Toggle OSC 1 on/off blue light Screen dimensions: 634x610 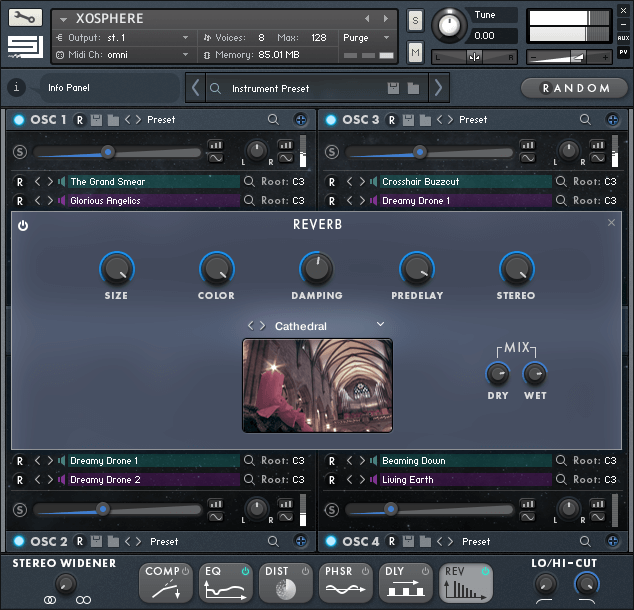click(x=19, y=120)
